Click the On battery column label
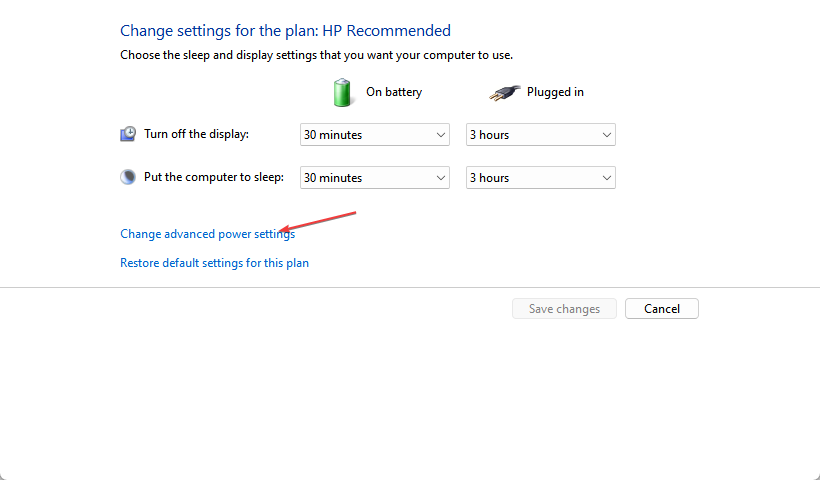The width and height of the screenshot is (820, 480). (394, 92)
